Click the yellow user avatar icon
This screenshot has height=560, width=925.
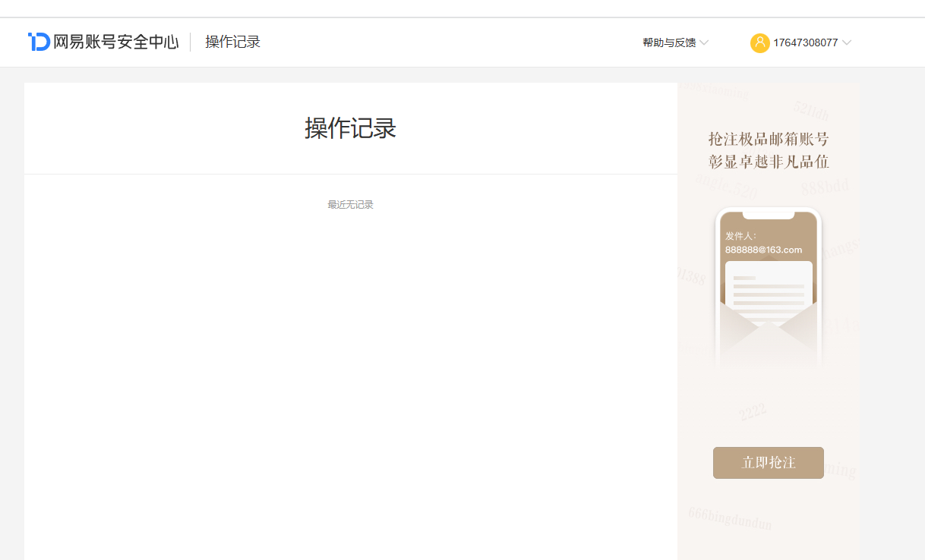[x=759, y=42]
